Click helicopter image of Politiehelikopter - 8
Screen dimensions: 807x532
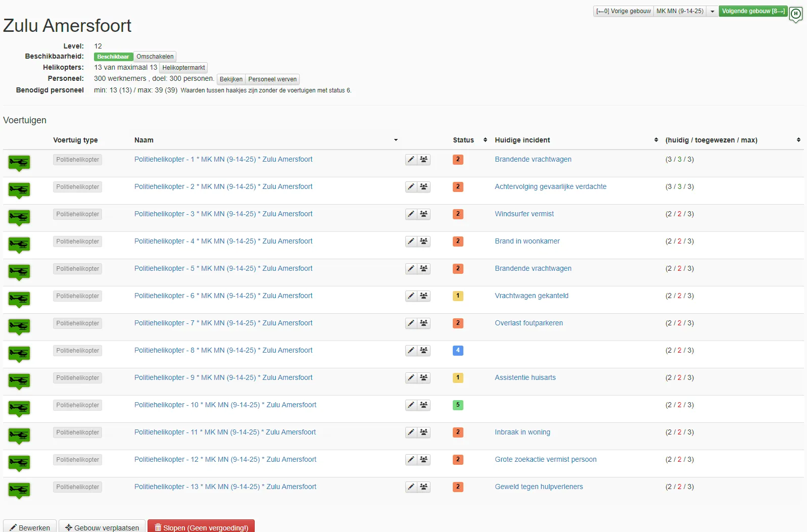(19, 354)
